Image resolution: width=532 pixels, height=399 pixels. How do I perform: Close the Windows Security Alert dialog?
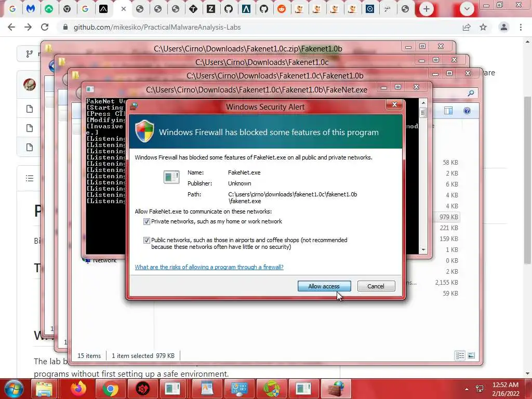(394, 104)
